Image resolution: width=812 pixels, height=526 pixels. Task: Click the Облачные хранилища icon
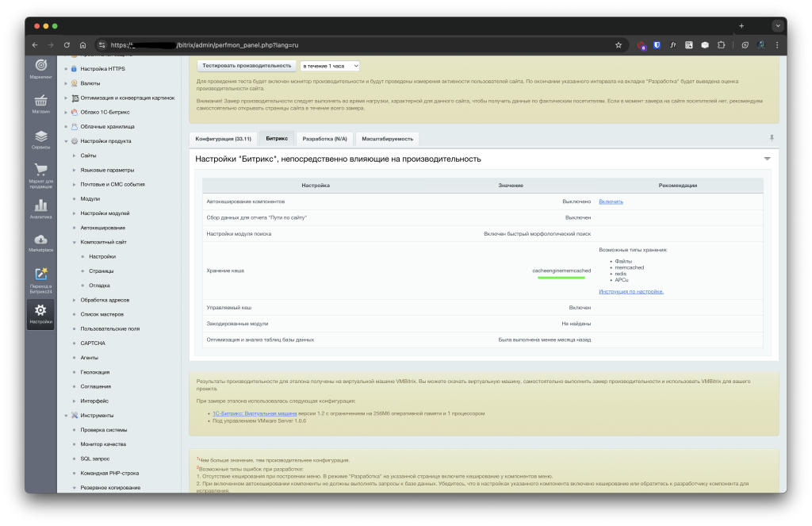(74, 126)
